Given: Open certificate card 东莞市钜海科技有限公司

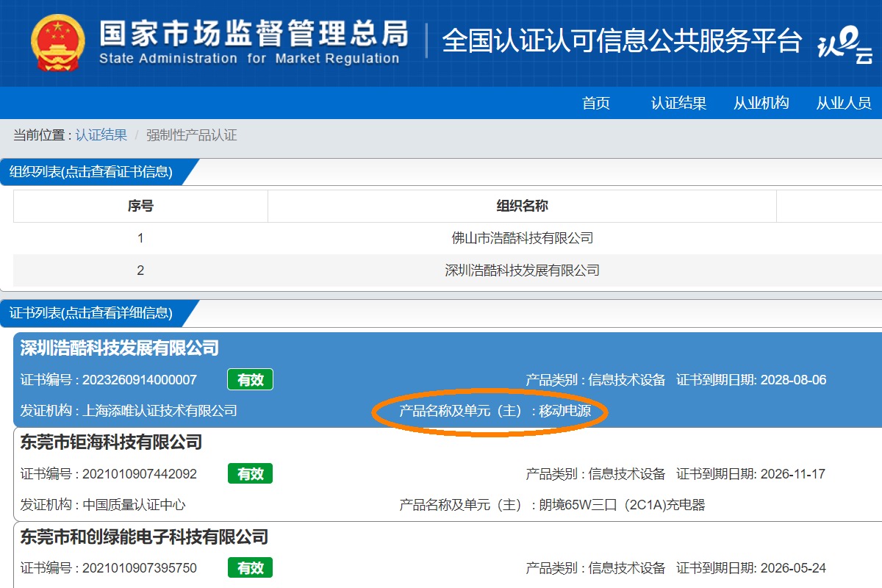Looking at the screenshot, I should point(111,442).
